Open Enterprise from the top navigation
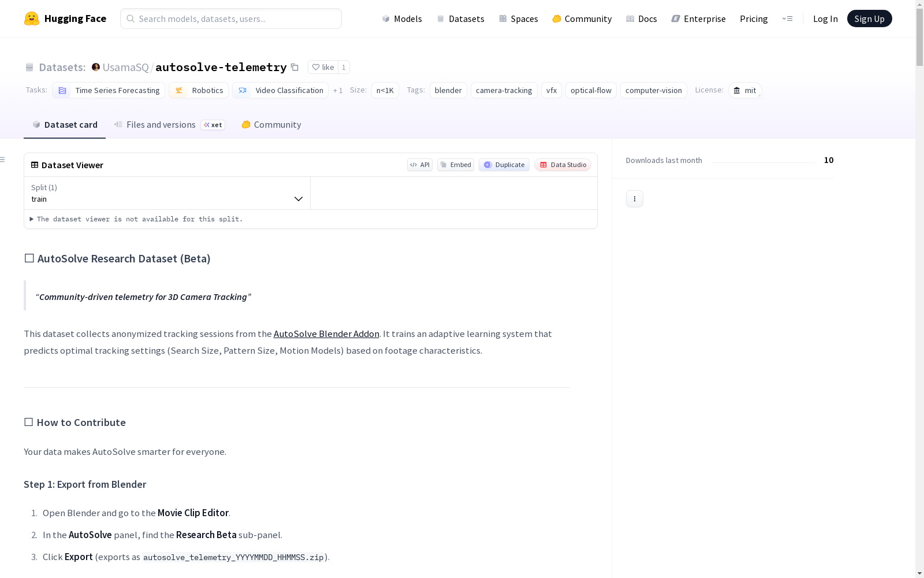The height and width of the screenshot is (578, 924). (699, 18)
